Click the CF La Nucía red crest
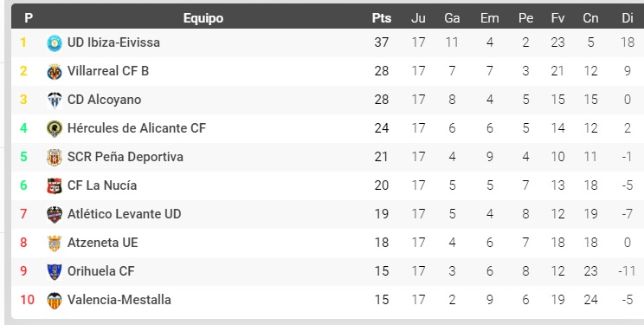 [x=55, y=186]
